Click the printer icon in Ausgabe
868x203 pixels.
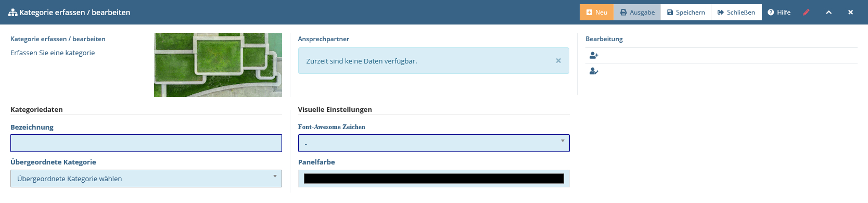pos(623,12)
